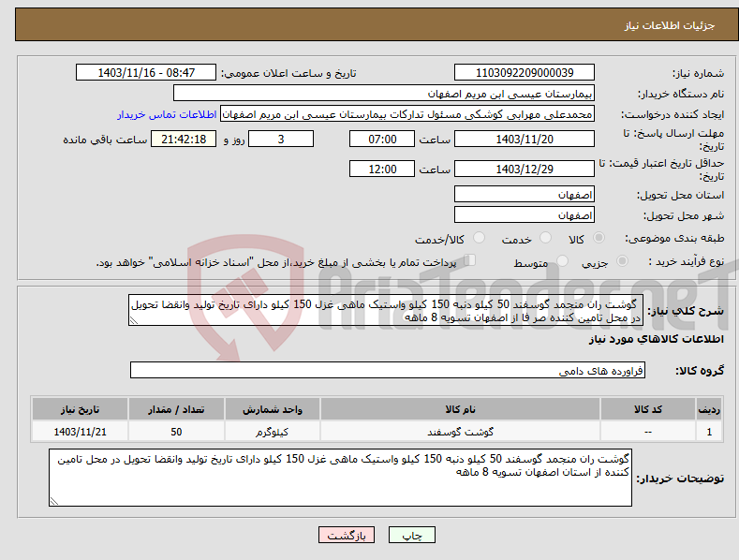
Task: Click the announcement date field 1403/11/16 - 08:47
Action: 146,73
